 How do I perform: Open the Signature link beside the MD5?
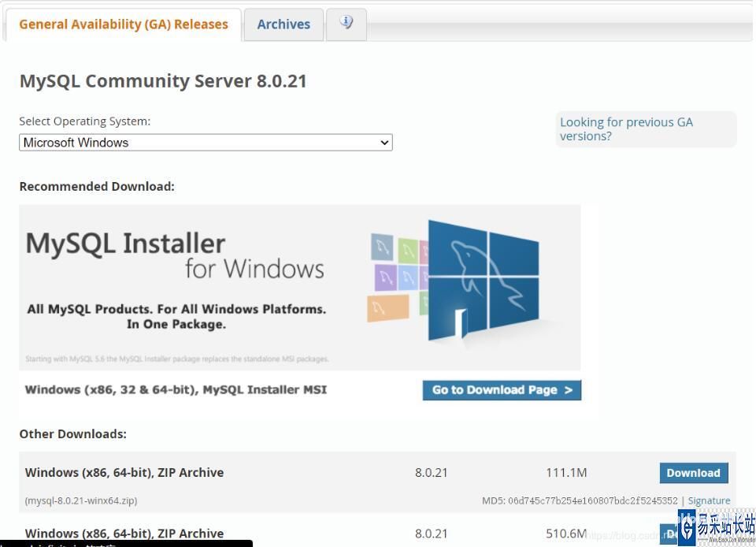(709, 500)
